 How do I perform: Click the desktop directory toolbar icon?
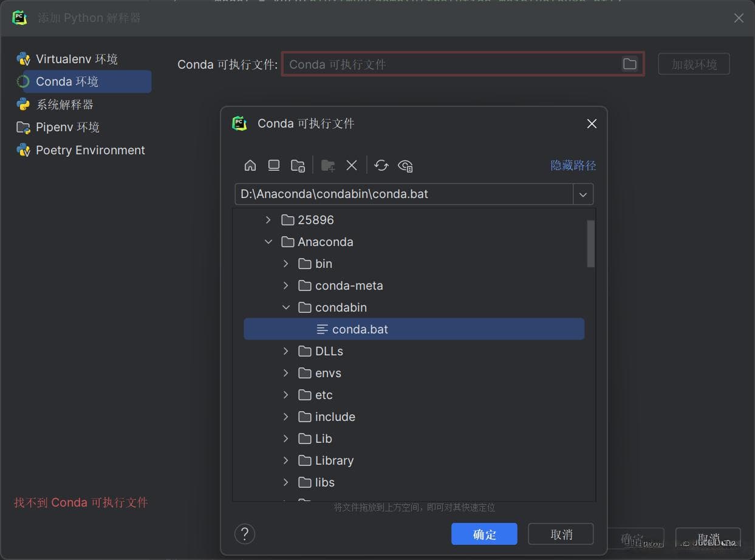click(x=274, y=165)
